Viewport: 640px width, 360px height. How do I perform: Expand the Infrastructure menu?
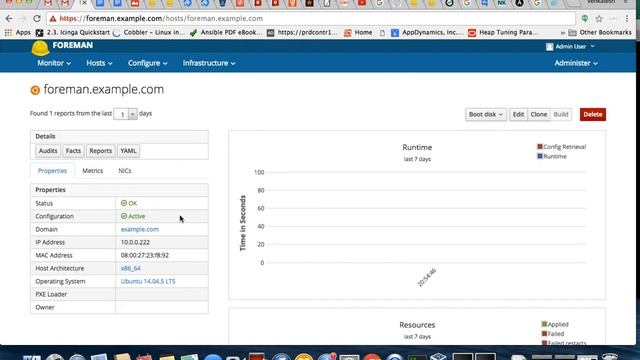click(x=209, y=63)
